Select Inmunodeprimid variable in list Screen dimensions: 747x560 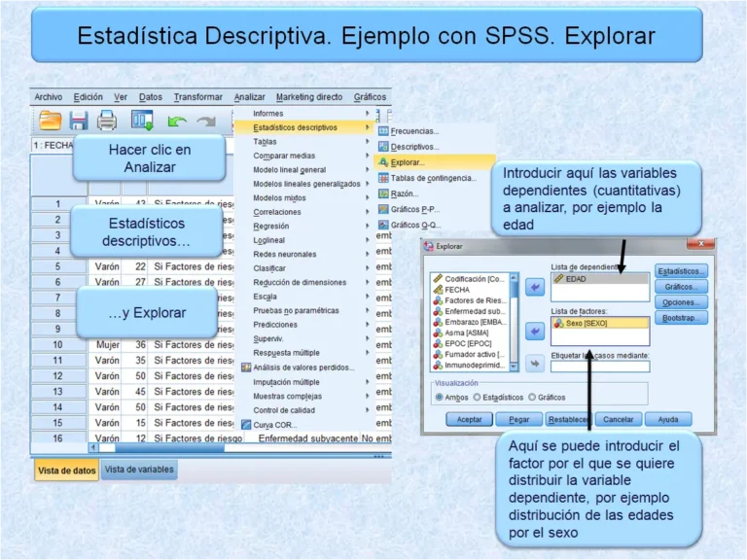click(x=469, y=366)
